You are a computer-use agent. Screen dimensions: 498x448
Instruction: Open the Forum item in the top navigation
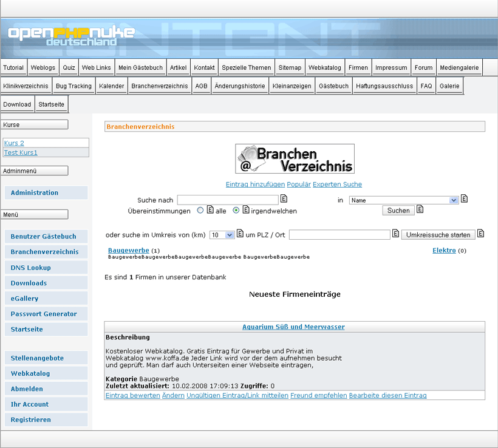[x=423, y=68]
